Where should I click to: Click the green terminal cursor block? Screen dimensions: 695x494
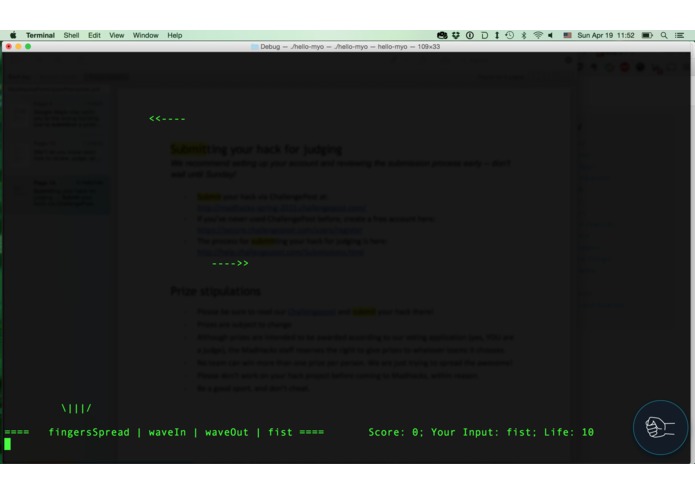tap(8, 444)
